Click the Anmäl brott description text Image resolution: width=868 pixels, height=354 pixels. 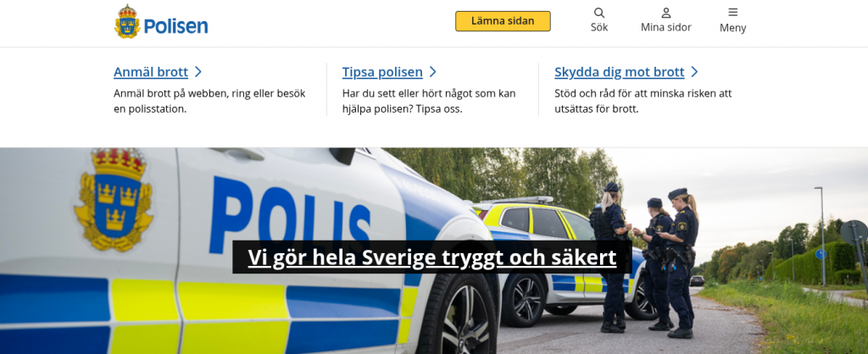coord(209,101)
